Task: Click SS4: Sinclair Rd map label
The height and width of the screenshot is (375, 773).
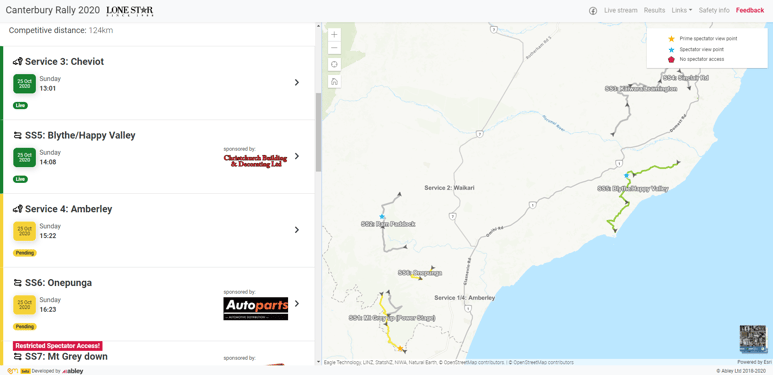Action: point(686,78)
